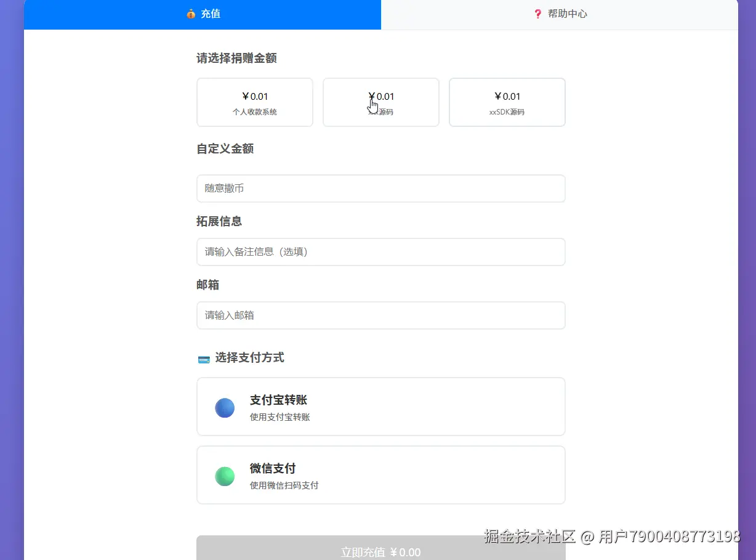Select the 个人收款系统 amount card
The height and width of the screenshot is (560, 756).
(x=255, y=102)
